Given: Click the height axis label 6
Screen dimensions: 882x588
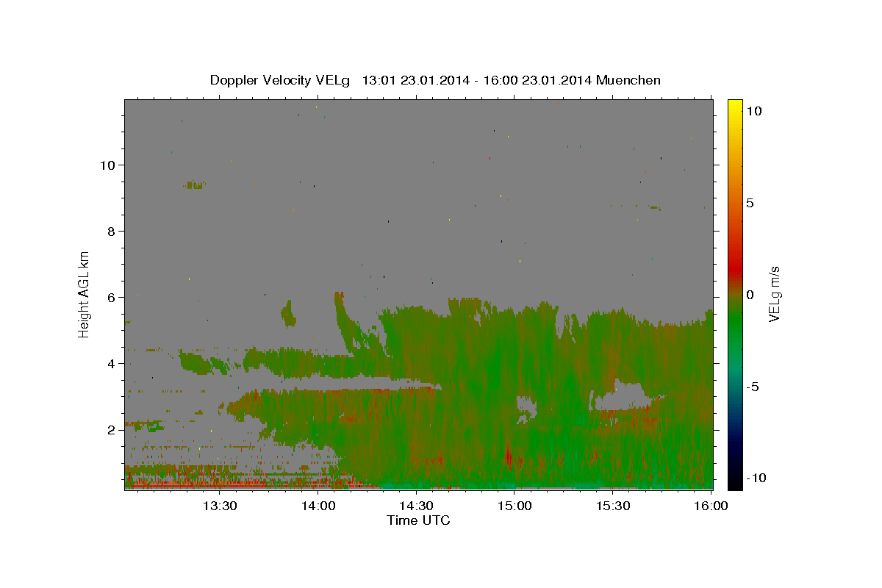Looking at the screenshot, I should (112, 297).
